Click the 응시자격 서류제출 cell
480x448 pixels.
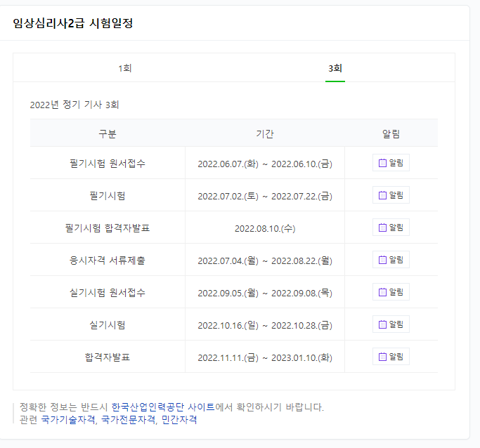click(108, 261)
